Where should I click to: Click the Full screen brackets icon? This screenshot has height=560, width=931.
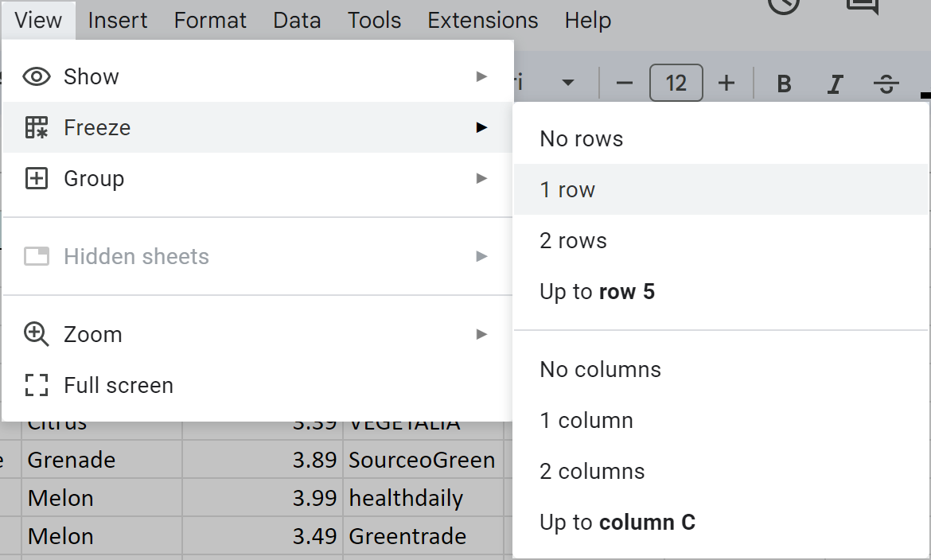[x=37, y=386]
